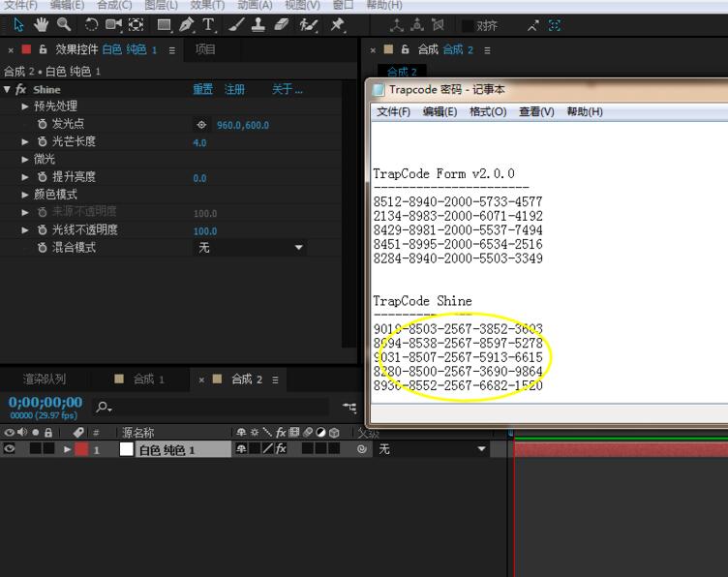Toggle stopwatch for 光芒长度 property
The image size is (728, 577).
(x=42, y=142)
